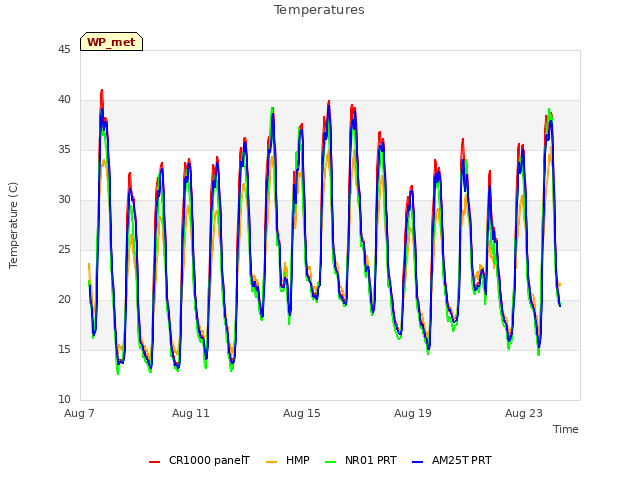Screen dimensions: 640x480
Task: Toggle the CR1000 panelT legend entry
Action: click(x=199, y=460)
